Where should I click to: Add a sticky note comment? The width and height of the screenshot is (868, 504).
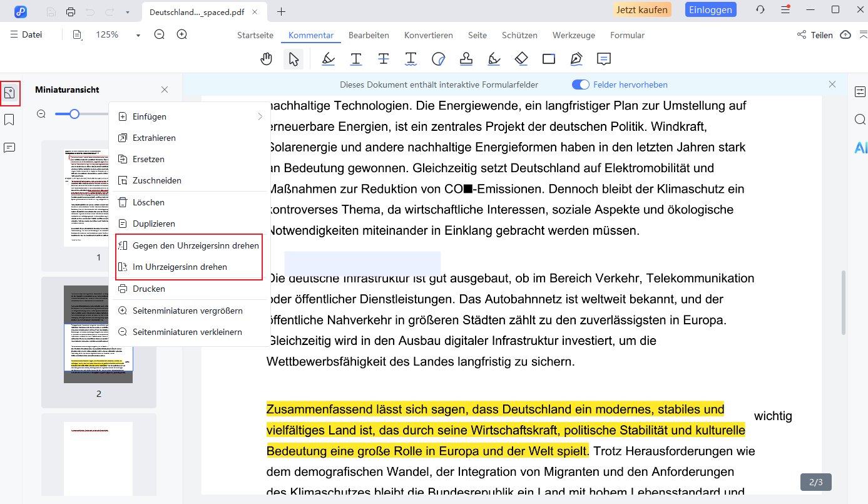pos(603,59)
